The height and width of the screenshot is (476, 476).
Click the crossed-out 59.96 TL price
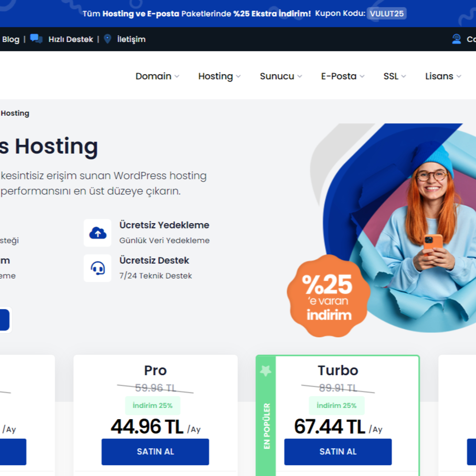click(155, 388)
